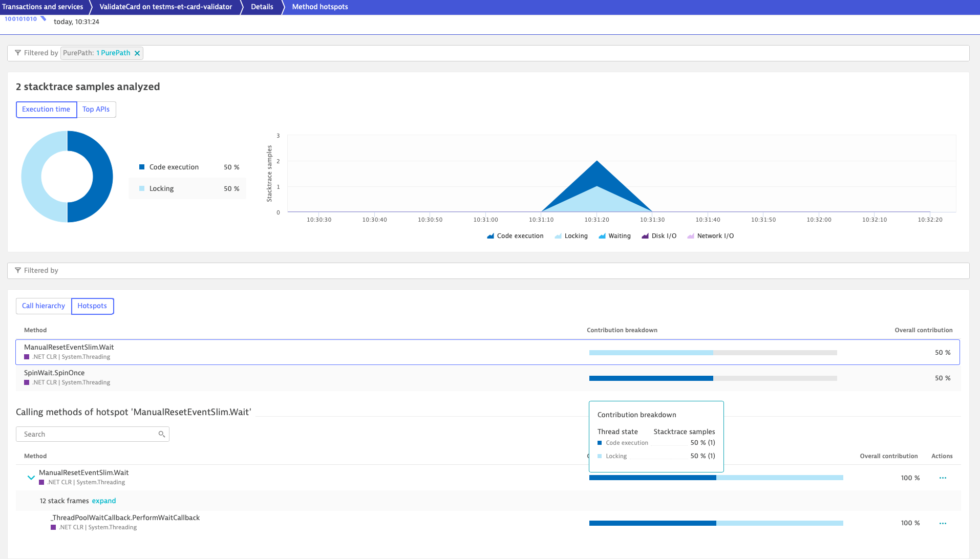Click 50 % contribution of SpinWait.SpinOnce
The image size is (980, 559).
[x=942, y=378]
